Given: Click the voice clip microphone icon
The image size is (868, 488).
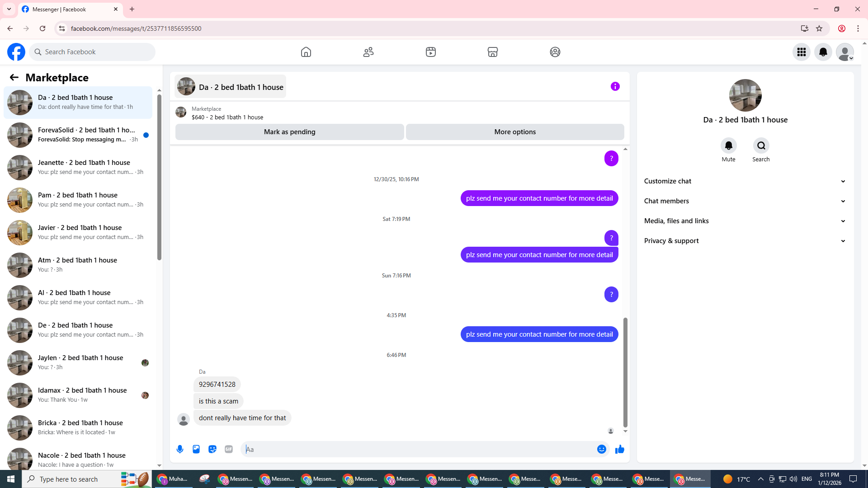Looking at the screenshot, I should click(x=180, y=449).
